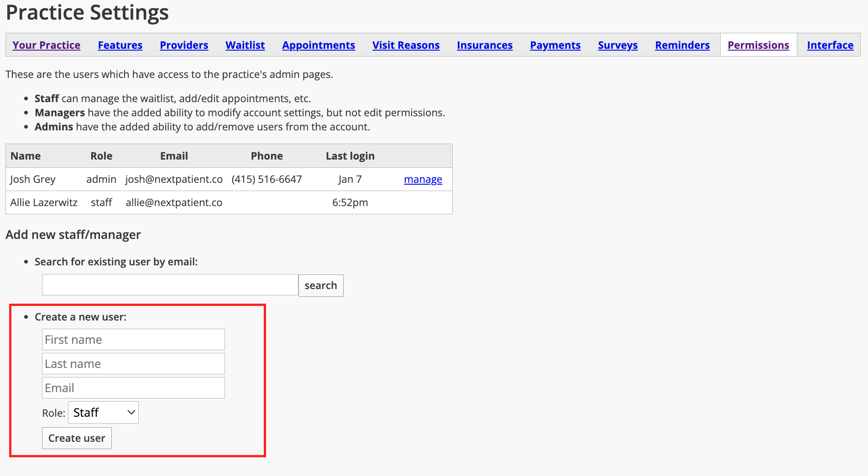Click the Role column header

[x=101, y=156]
